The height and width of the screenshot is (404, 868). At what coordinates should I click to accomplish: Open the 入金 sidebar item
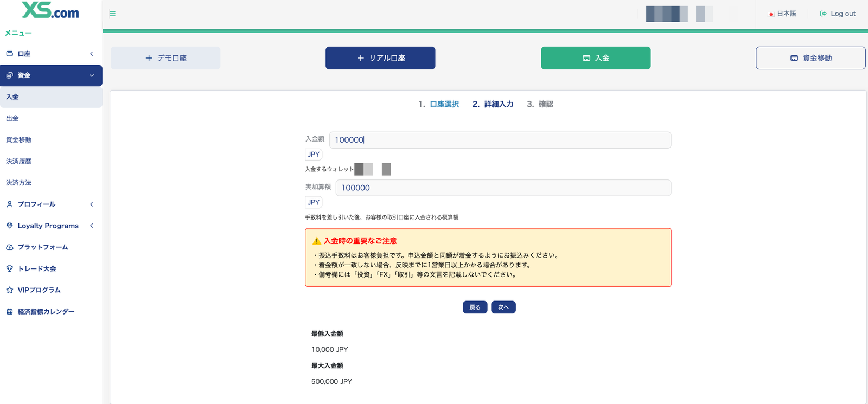coord(51,97)
